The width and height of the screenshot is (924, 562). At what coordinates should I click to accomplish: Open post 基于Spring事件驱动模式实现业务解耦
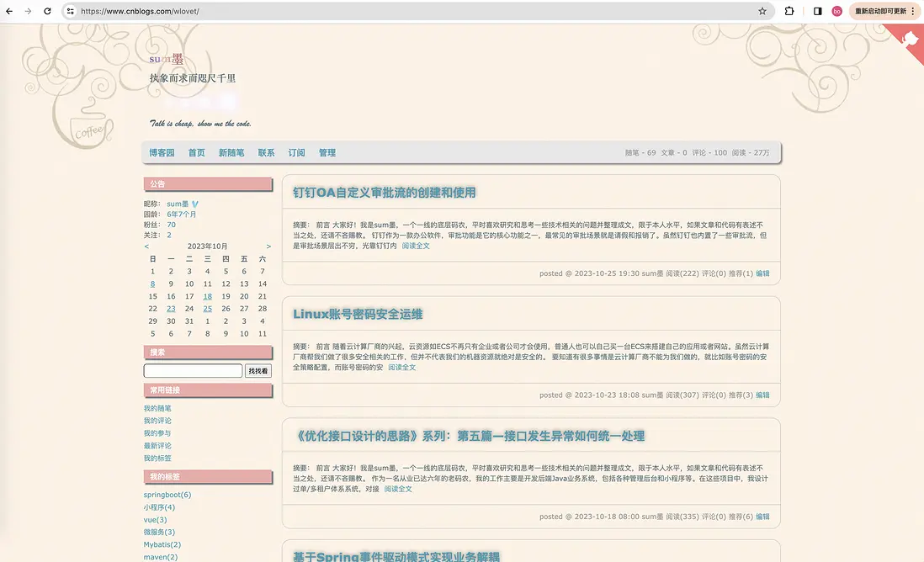tap(396, 557)
